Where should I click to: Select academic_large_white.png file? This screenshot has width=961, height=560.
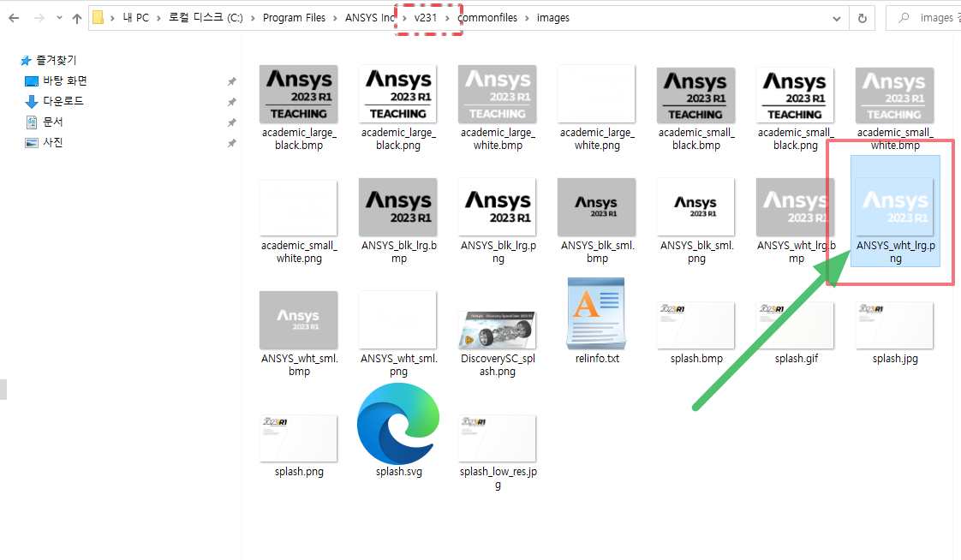596,108
